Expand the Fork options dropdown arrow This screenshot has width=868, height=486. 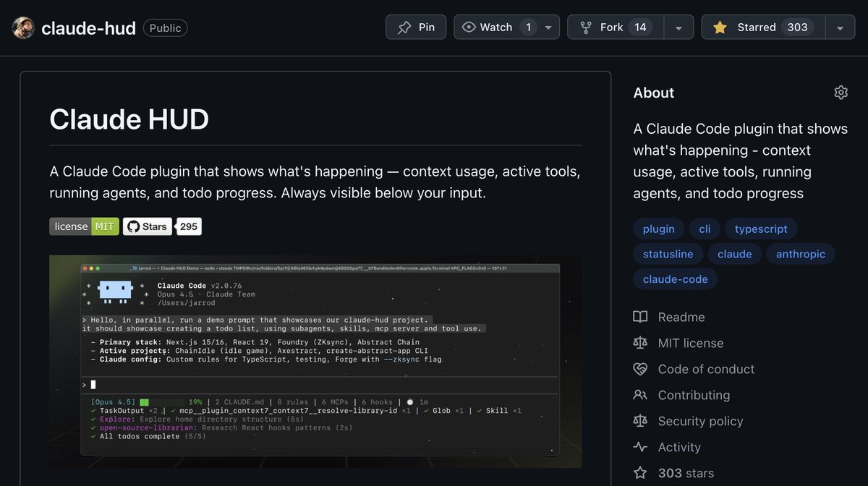point(678,27)
